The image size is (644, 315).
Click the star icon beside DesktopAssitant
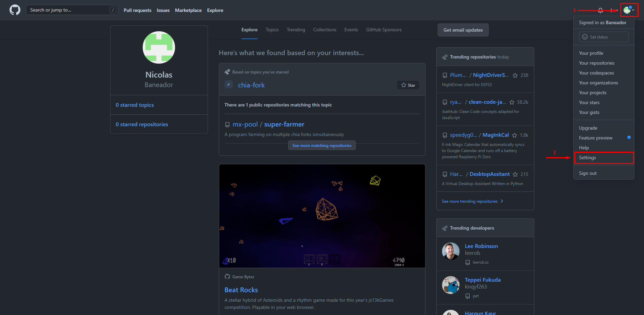point(515,174)
